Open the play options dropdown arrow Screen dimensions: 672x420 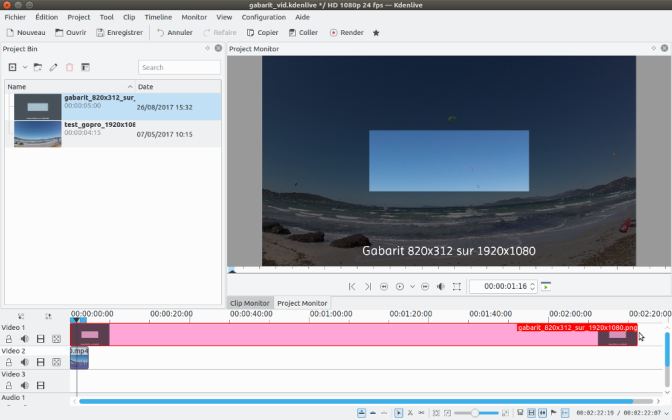(412, 286)
